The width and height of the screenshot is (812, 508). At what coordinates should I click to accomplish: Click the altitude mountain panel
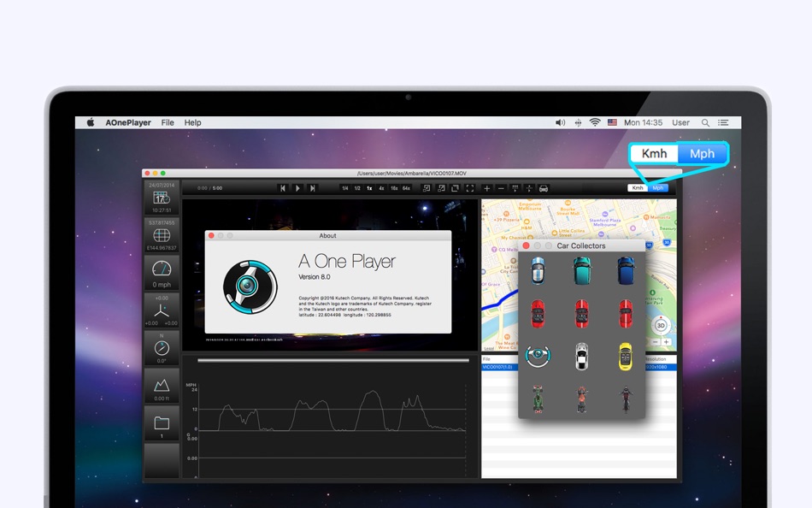[162, 386]
